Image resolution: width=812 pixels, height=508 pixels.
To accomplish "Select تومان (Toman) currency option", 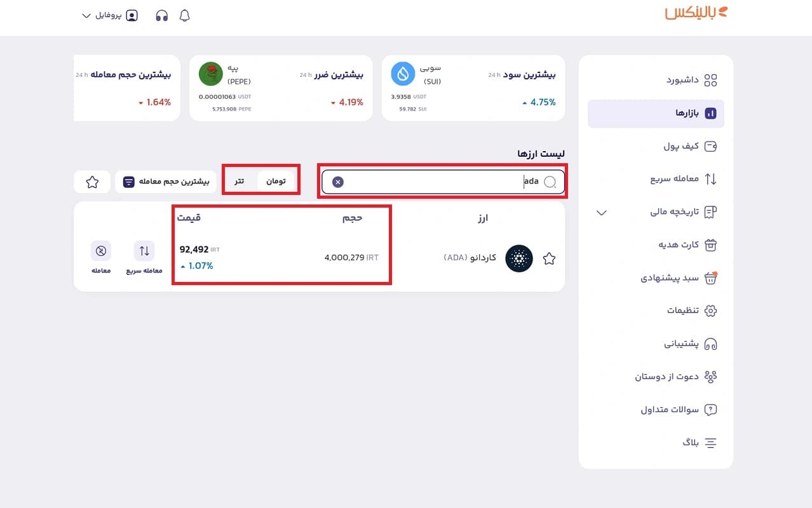I will click(x=276, y=182).
